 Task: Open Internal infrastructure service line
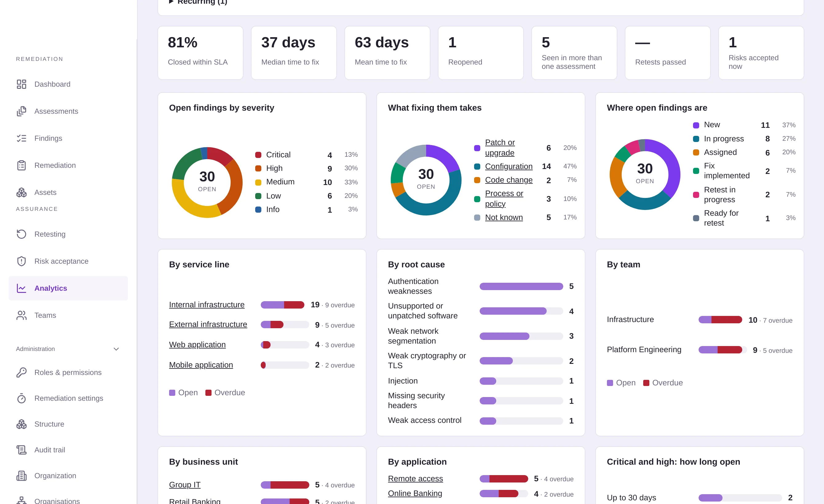click(207, 305)
